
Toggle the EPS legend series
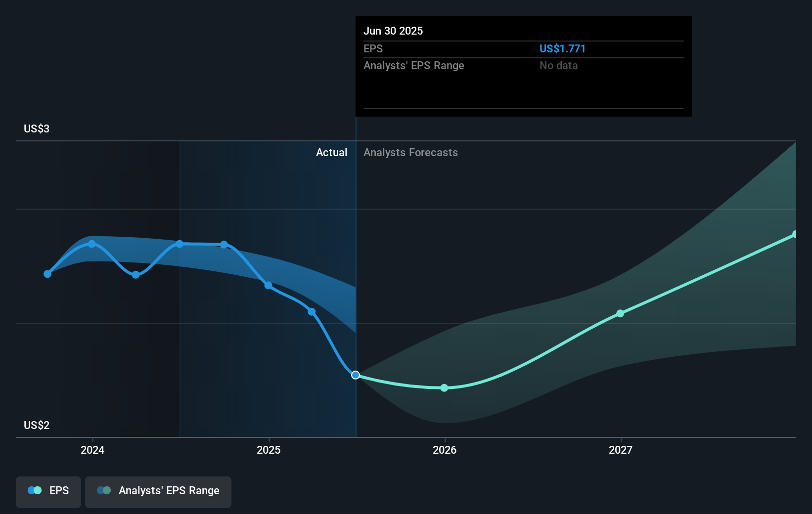coord(48,492)
